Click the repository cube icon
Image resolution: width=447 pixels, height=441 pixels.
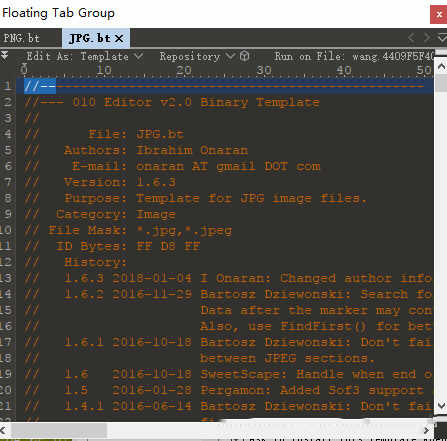[244, 56]
